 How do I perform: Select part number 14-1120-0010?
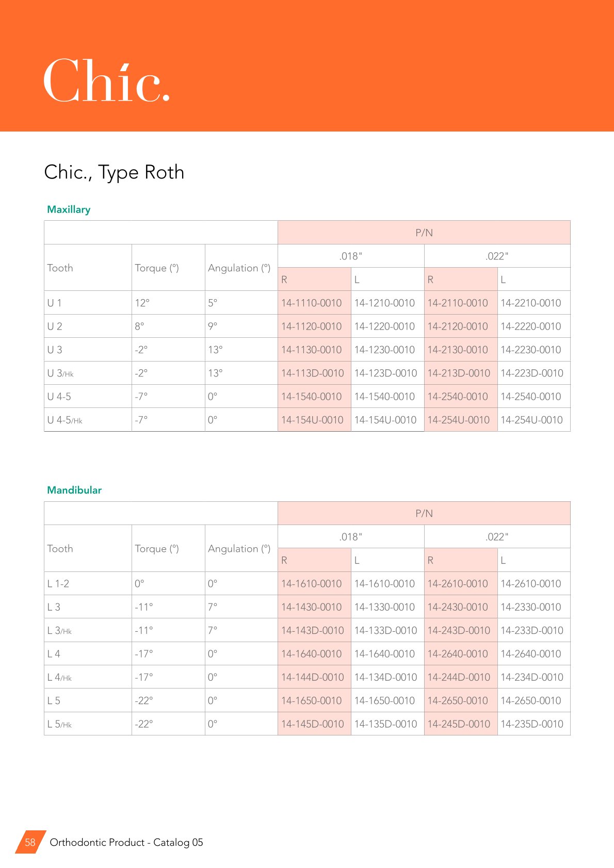(x=311, y=326)
